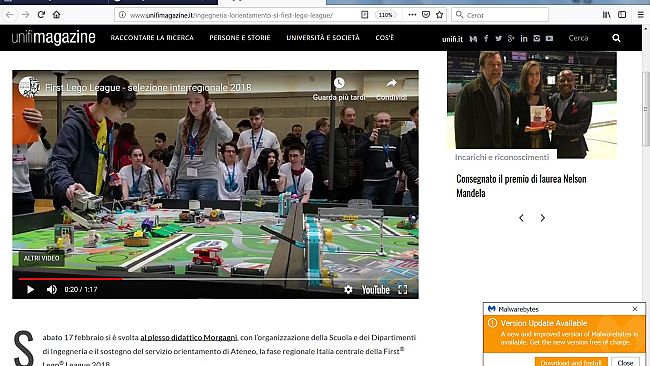Open Persone e Storie menu
Viewport: 650px width, 366px height.
click(240, 38)
